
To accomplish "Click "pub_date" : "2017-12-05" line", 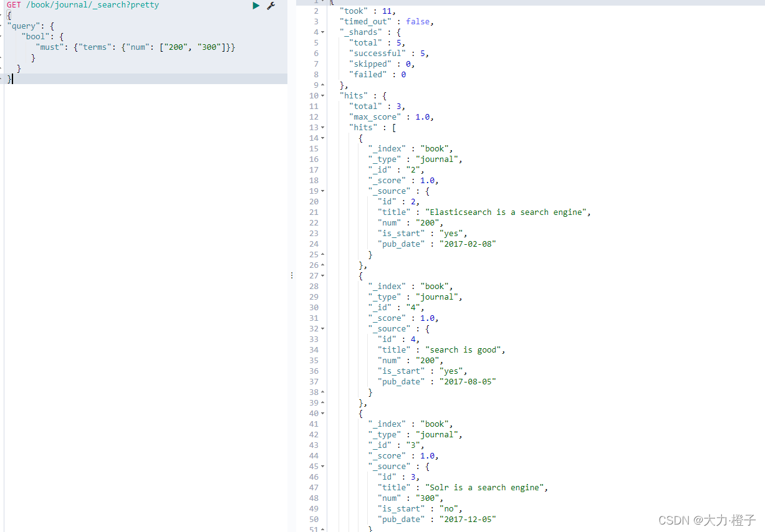I will tap(437, 520).
